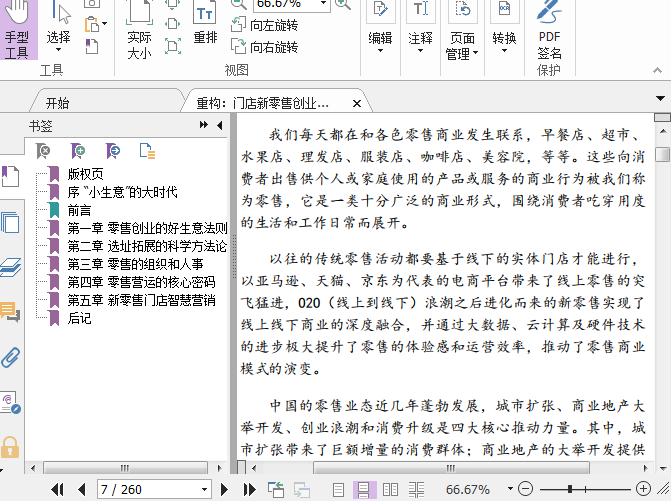
Task: Expand the bookmarks panel with double arrow
Action: (x=204, y=125)
